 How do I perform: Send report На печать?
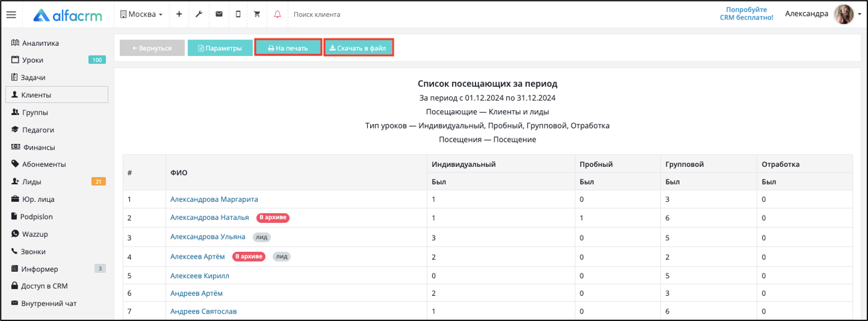pos(288,48)
